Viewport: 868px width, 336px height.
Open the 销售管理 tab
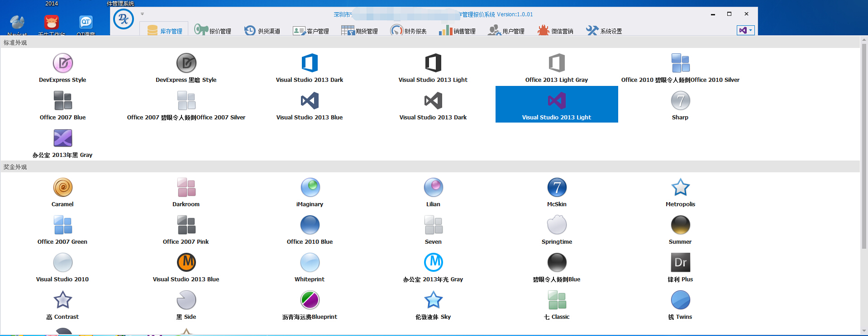pyautogui.click(x=458, y=31)
